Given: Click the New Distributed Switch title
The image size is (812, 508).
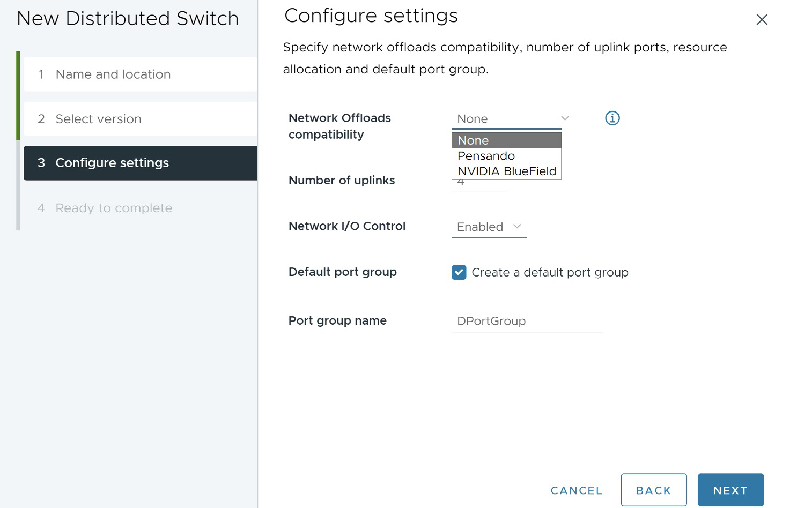Looking at the screenshot, I should click(128, 19).
